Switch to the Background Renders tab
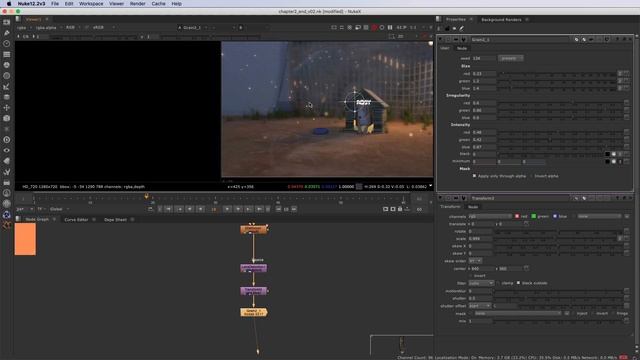Screen dimensions: 640x360 pyautogui.click(x=501, y=20)
